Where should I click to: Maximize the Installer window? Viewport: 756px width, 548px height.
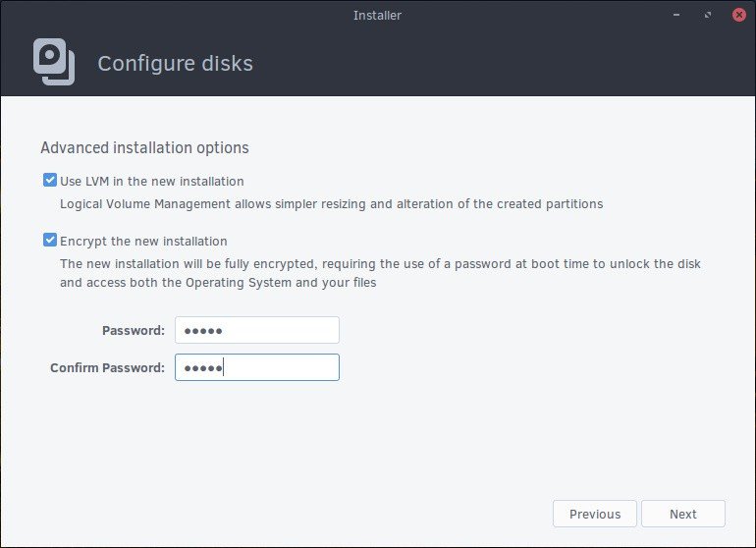pos(707,16)
